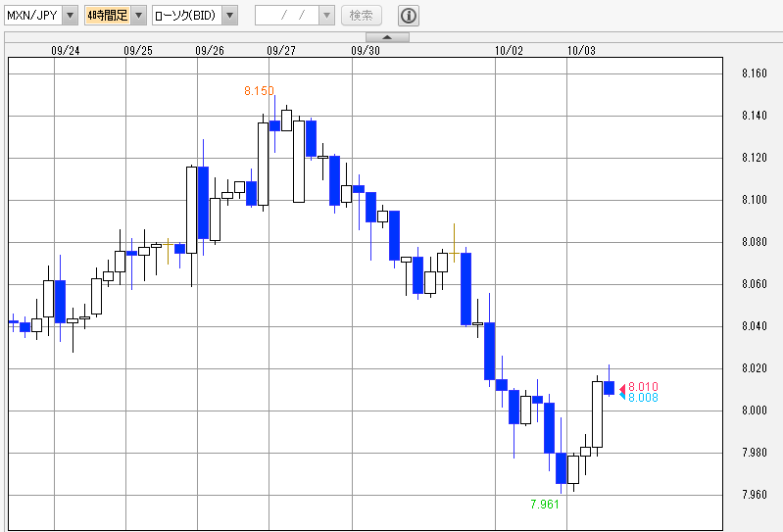Screen dimensions: 783x532
Task: Click the 10/03 date axis label
Action: [581, 50]
